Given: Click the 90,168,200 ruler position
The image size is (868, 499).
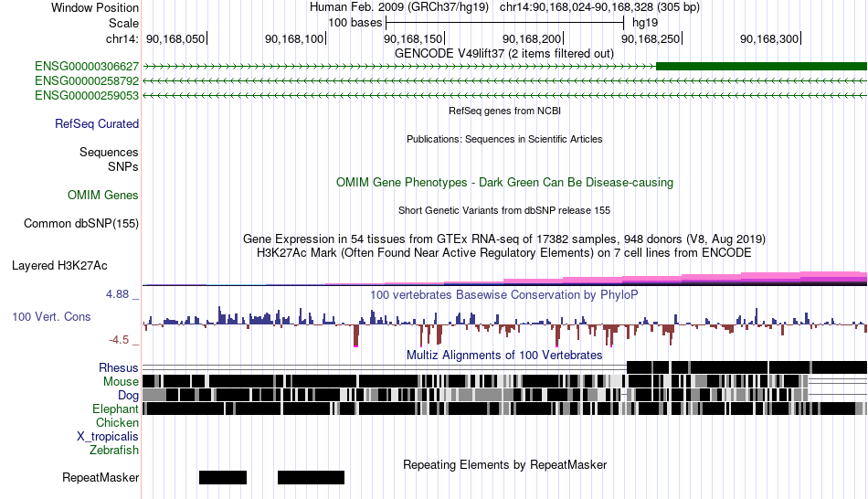Looking at the screenshot, I should coord(532,38).
